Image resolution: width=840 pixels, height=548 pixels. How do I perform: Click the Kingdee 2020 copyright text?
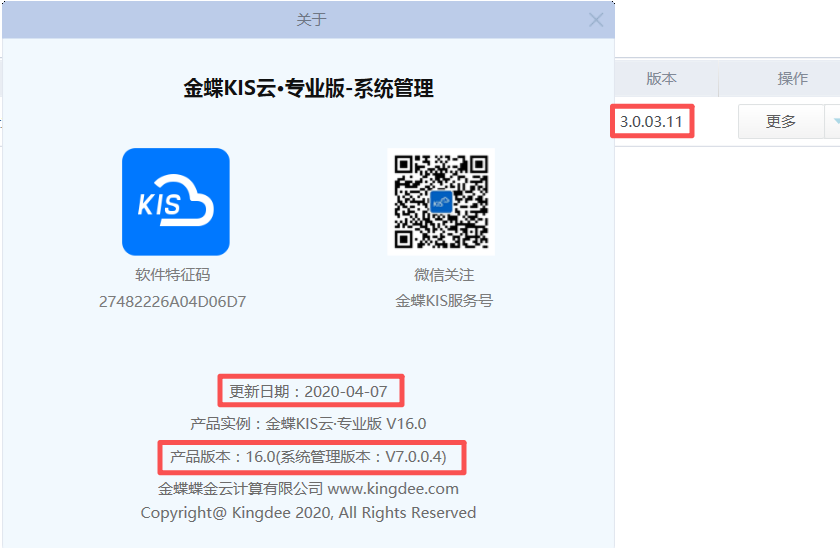click(x=308, y=513)
